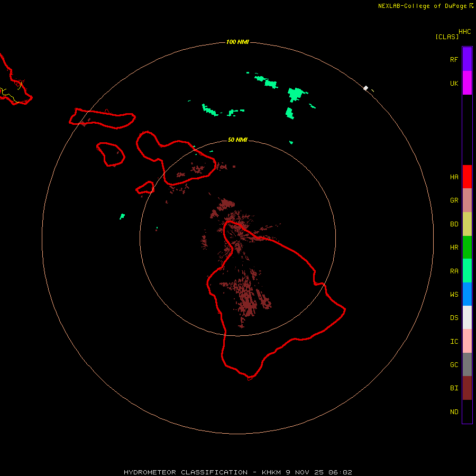Select the yellow BD legend swatch

(x=467, y=224)
